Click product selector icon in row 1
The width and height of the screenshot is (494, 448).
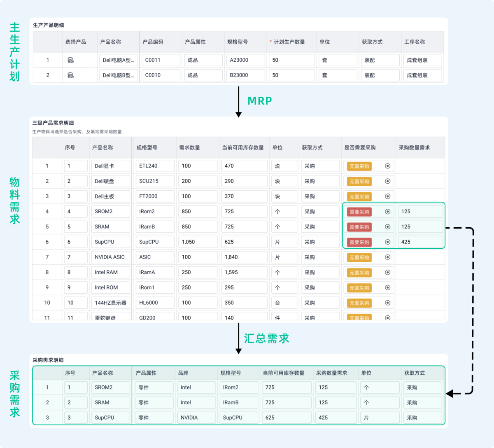point(70,60)
